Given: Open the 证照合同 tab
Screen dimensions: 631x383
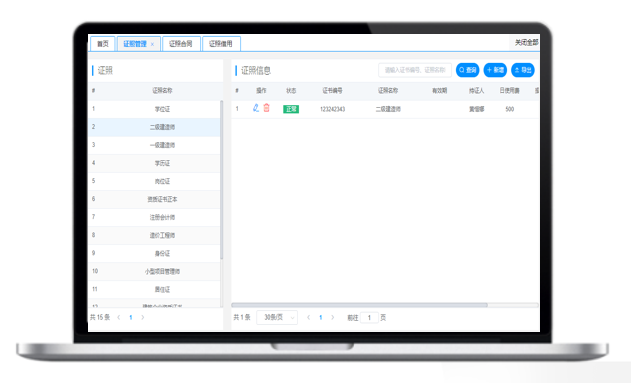Looking at the screenshot, I should 181,44.
